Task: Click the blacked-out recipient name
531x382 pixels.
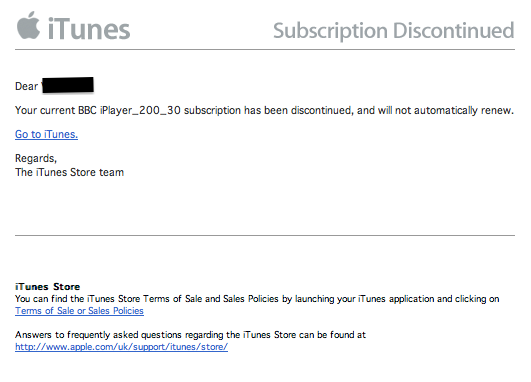Action: pyautogui.click(x=68, y=85)
